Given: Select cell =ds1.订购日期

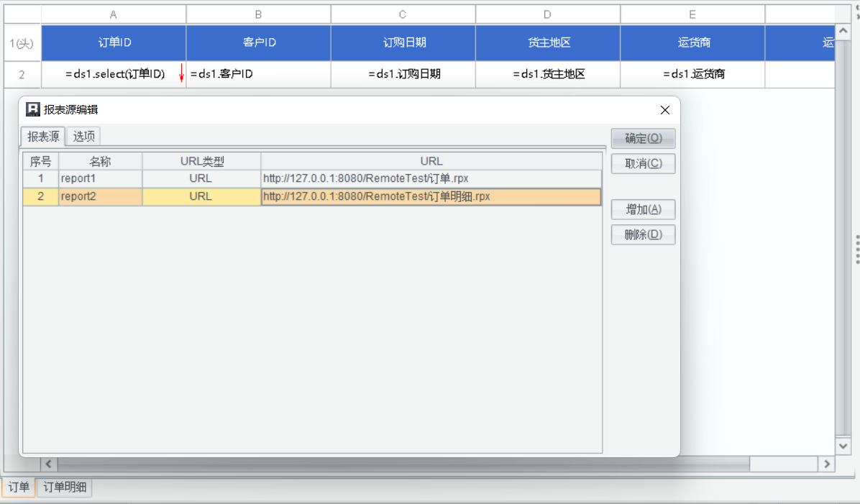Looking at the screenshot, I should [x=403, y=74].
